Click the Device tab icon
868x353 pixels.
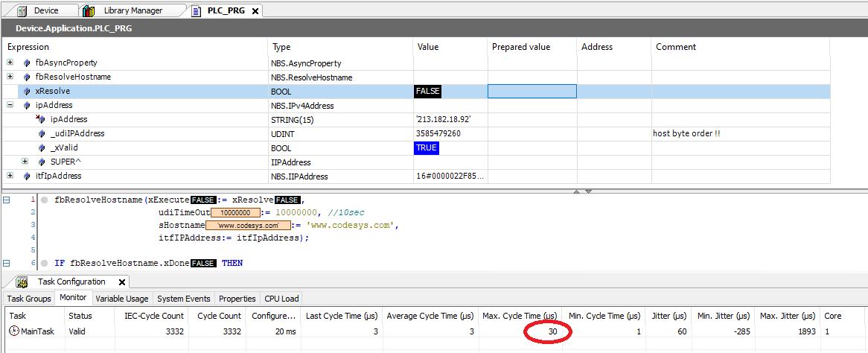coord(22,11)
